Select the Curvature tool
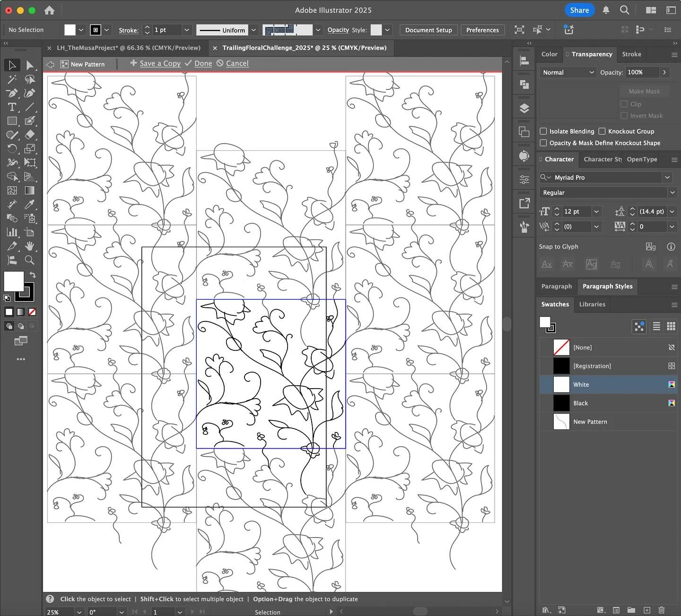This screenshot has height=616, width=681. [x=30, y=93]
